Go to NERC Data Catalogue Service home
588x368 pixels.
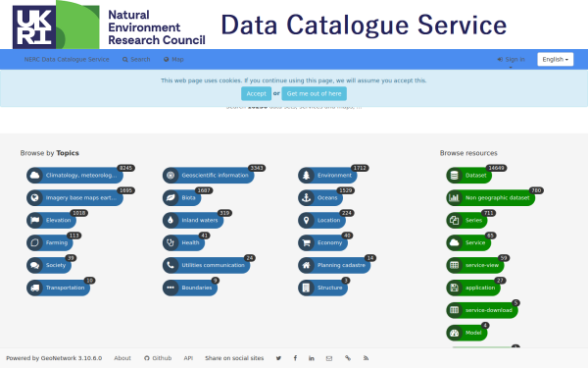(x=67, y=59)
